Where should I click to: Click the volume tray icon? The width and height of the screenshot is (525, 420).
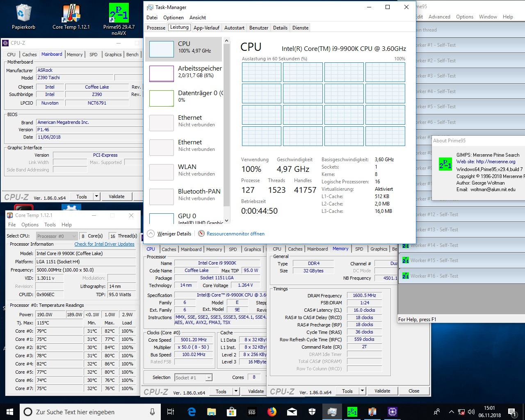(470, 412)
